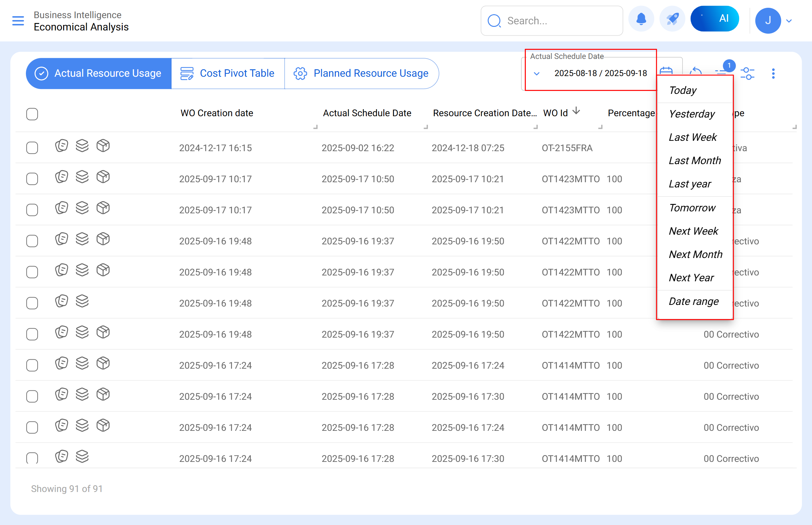Click the AI assistant button
812x525 pixels.
point(715,19)
